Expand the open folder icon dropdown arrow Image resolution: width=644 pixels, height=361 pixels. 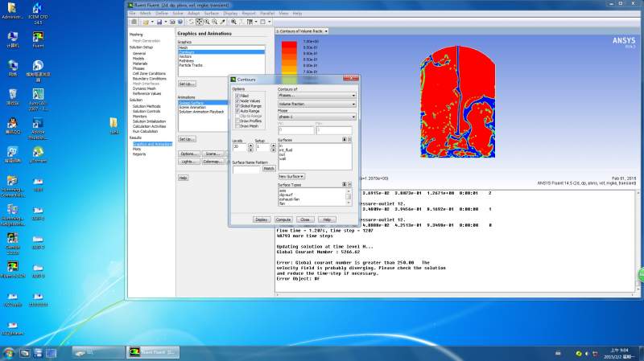152,22
